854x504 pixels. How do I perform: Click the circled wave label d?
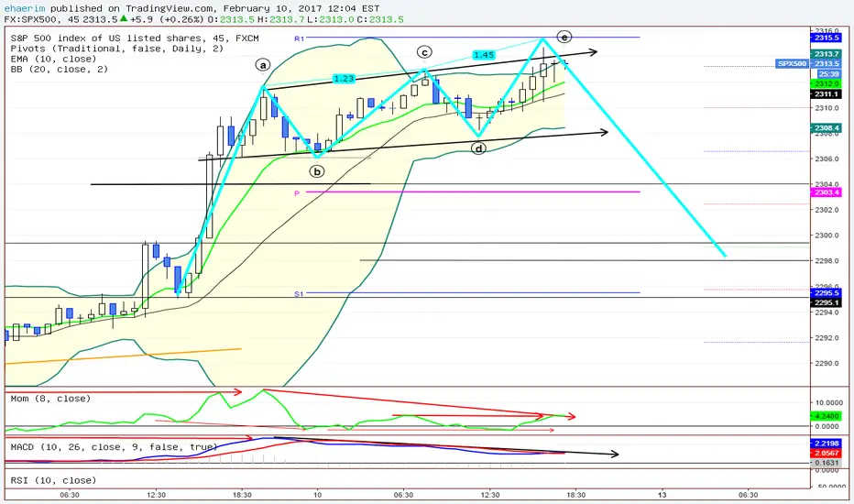coord(478,148)
